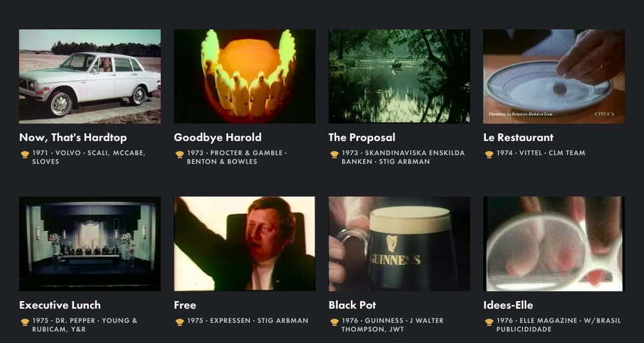
Task: Click the trophy icon under Now, That's Hardtop
Action: click(25, 154)
